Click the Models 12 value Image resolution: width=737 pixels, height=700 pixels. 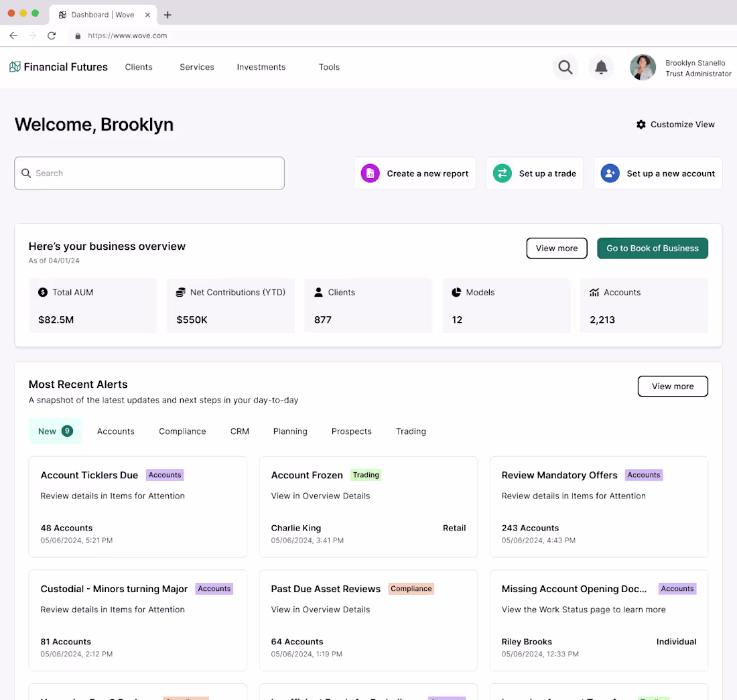(x=457, y=320)
